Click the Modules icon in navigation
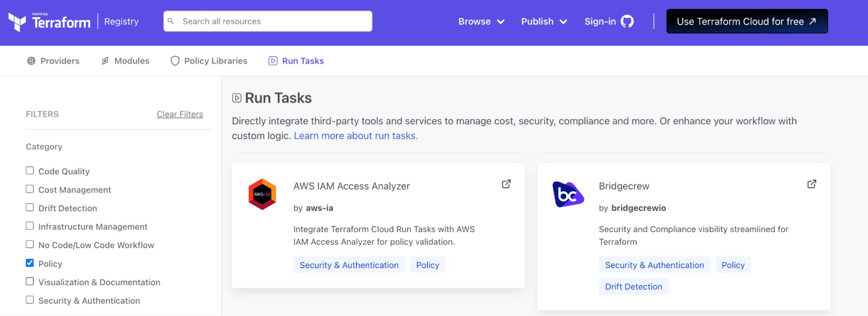This screenshot has width=868, height=316. click(x=105, y=61)
